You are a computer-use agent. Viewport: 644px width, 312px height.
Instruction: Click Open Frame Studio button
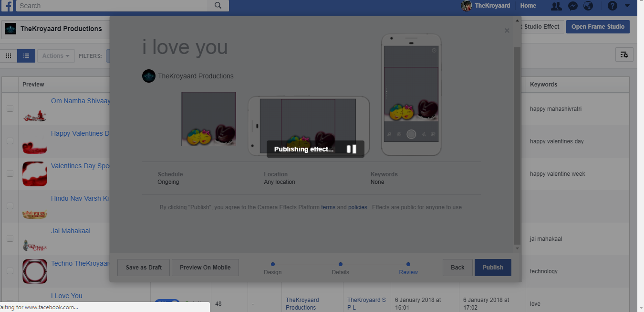[598, 27]
